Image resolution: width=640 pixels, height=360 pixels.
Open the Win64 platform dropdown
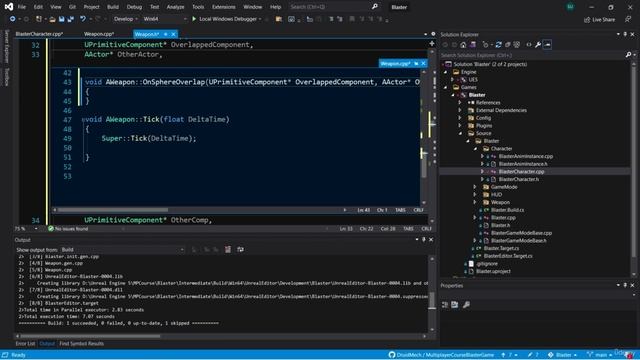[165, 19]
